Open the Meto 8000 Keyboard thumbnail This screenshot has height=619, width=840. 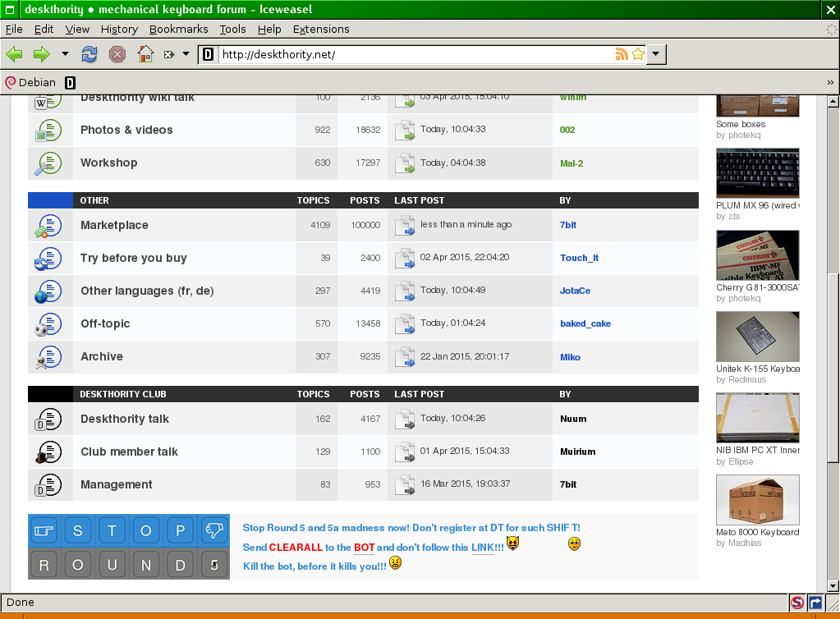[x=757, y=500]
